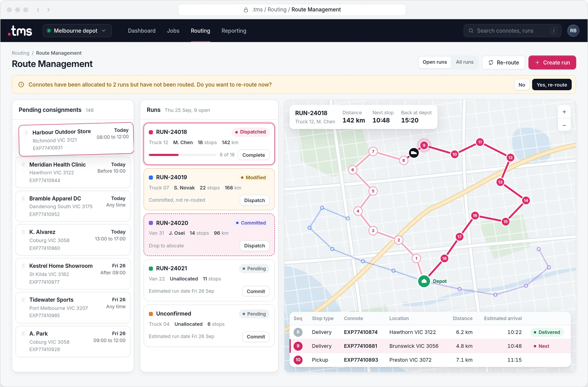Image resolution: width=588 pixels, height=387 pixels.
Task: Switch to the All runs filter
Action: click(x=465, y=62)
